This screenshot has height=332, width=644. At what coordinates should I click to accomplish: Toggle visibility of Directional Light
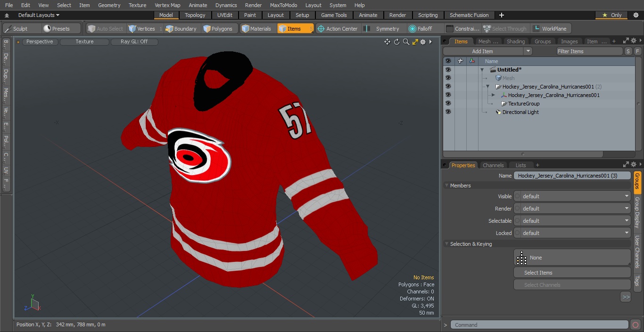coord(448,112)
